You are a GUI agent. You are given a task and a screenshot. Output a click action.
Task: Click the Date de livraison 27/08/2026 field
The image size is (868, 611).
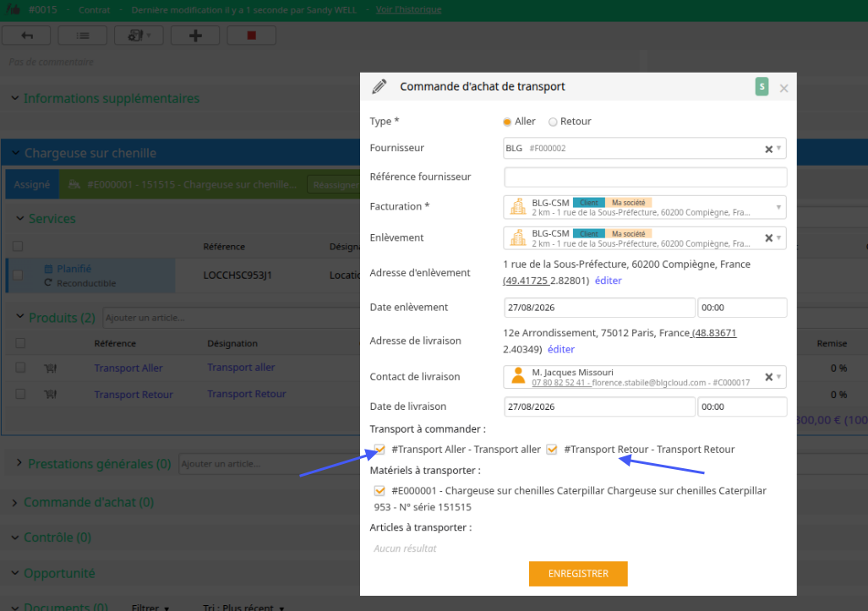tap(599, 406)
